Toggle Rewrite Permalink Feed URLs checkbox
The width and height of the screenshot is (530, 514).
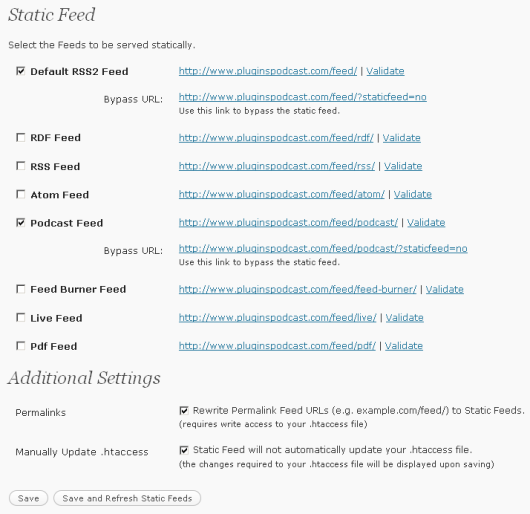[x=184, y=411]
